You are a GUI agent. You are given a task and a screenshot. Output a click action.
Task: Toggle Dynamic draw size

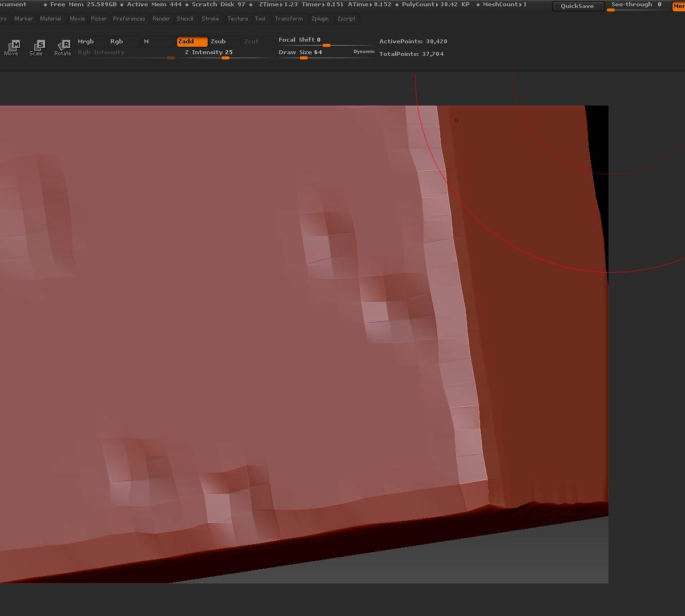point(364,52)
